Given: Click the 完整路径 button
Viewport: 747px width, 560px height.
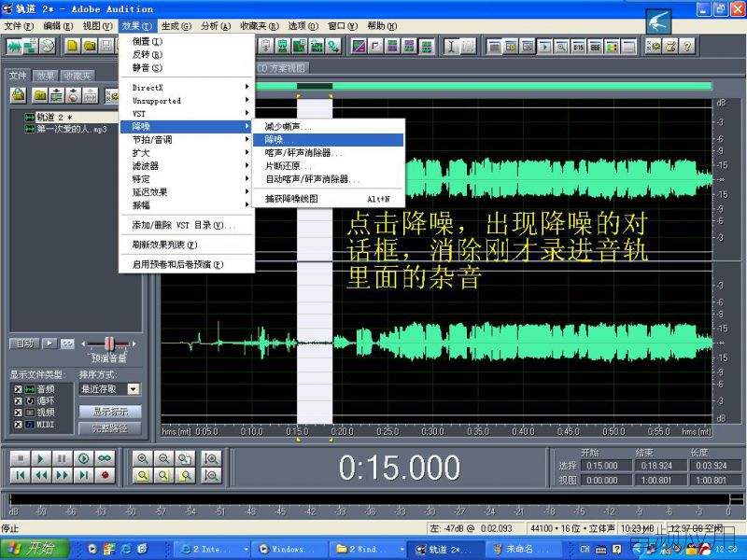Looking at the screenshot, I should pos(110,428).
